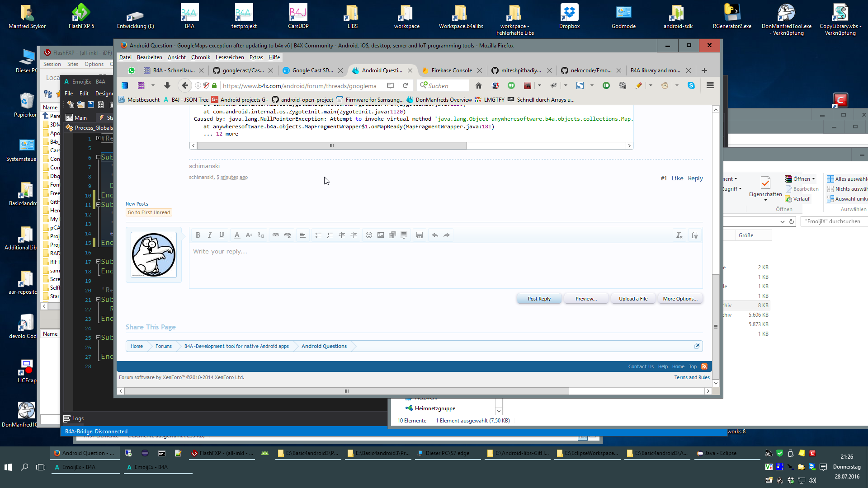This screenshot has width=868, height=488.
Task: Open the Öffnen dropdown arrow
Action: pos(813,179)
